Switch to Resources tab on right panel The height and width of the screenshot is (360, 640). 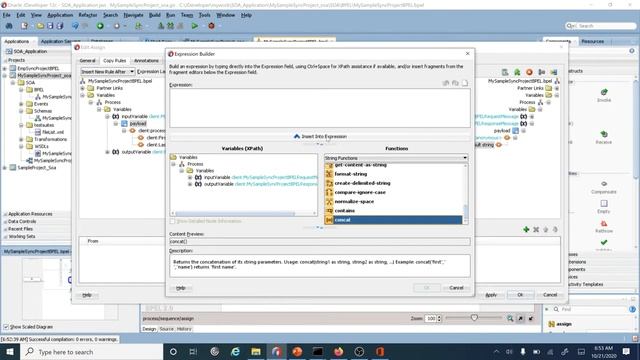pos(592,41)
